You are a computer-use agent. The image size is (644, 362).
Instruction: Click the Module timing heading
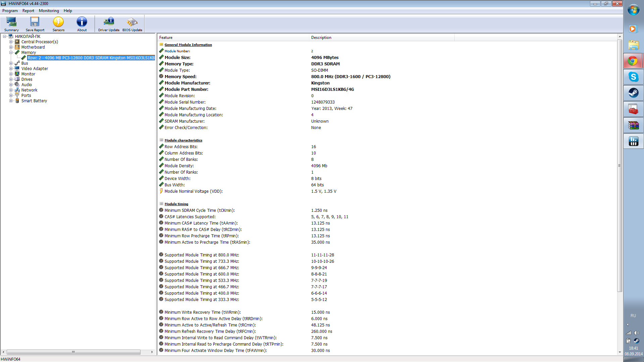pos(176,204)
